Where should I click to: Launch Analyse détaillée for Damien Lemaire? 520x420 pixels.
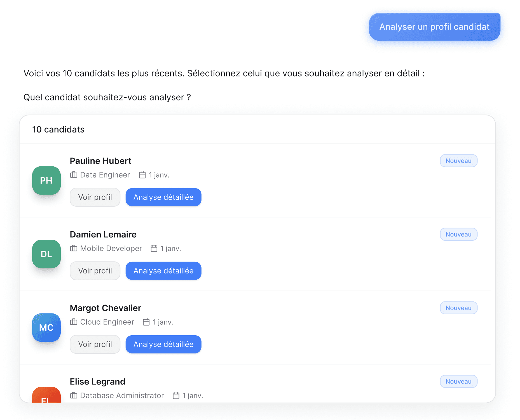[x=163, y=271]
